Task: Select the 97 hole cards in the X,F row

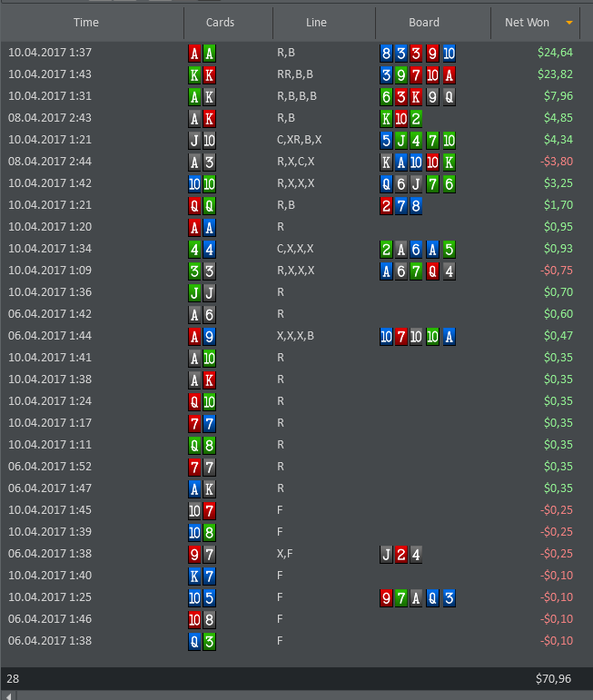Action: 202,554
